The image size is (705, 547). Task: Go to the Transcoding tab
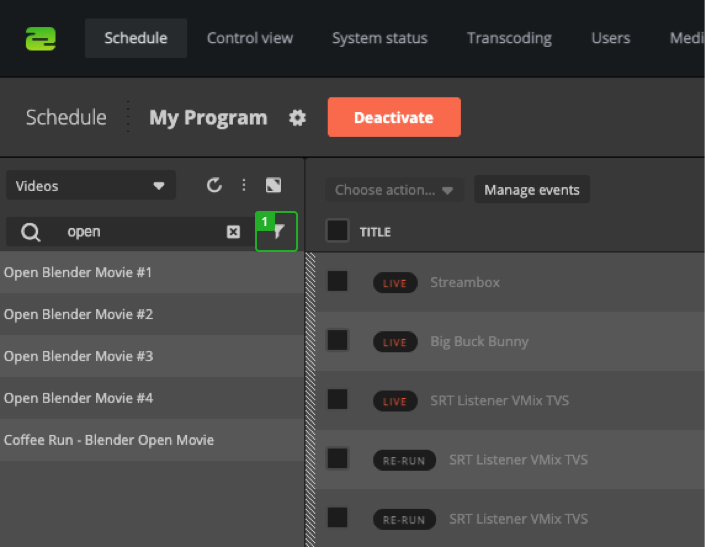[x=509, y=38]
